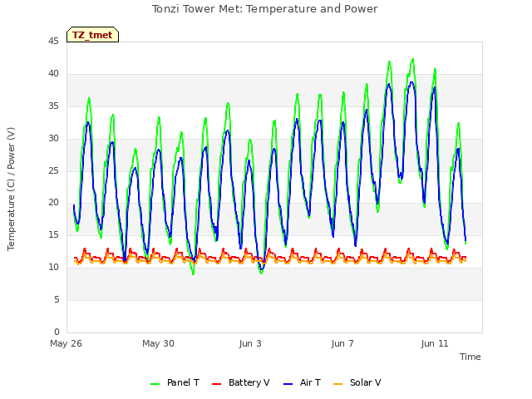Image resolution: width=532 pixels, height=399 pixels.
Task: Click the highest Panel T peak above 40
Action: coord(413,59)
